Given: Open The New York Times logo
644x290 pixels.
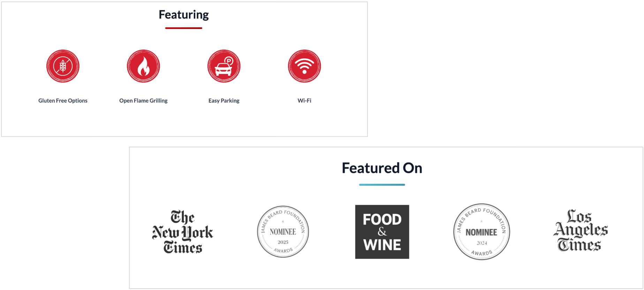Looking at the screenshot, I should pos(183,232).
